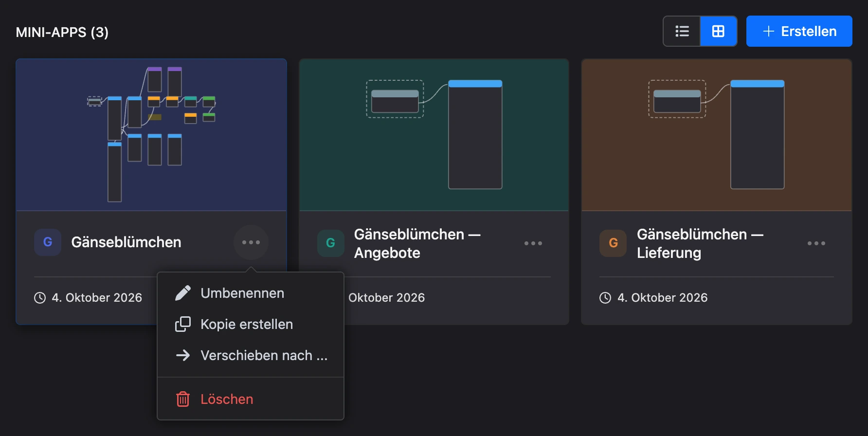This screenshot has height=436, width=868.
Task: Click the clock icon on Gänseblümchen card
Action: click(x=40, y=298)
